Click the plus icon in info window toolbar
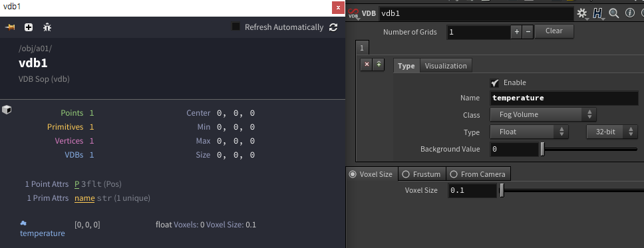The image size is (644, 248). pyautogui.click(x=29, y=27)
